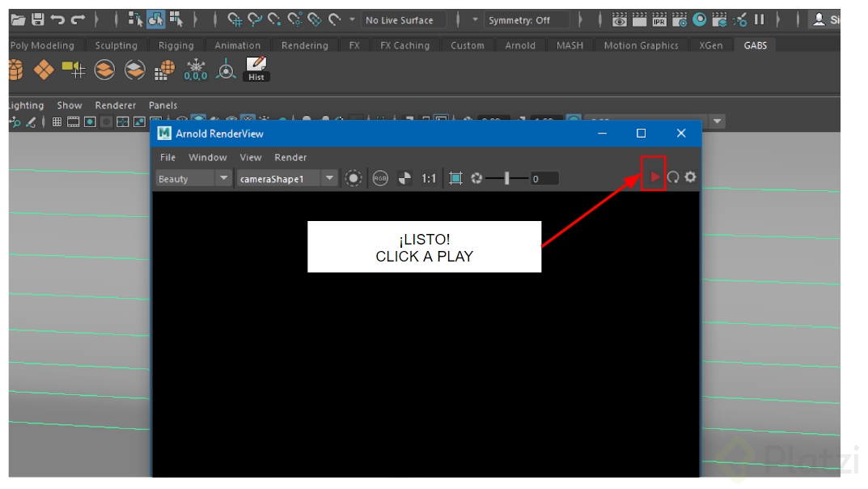The image size is (868, 489).
Task: Click the No Live Surface field
Action: [x=404, y=20]
